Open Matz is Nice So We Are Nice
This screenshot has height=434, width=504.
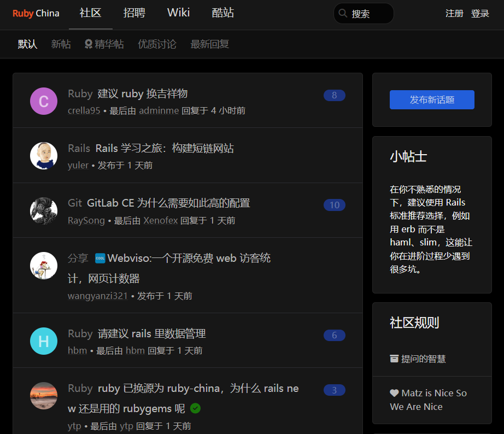429,400
